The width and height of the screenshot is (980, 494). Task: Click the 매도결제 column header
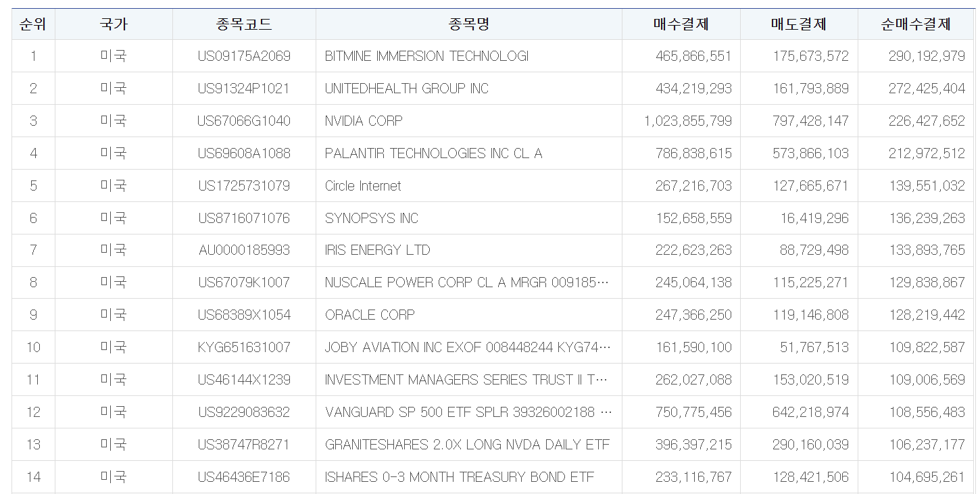[x=798, y=24]
